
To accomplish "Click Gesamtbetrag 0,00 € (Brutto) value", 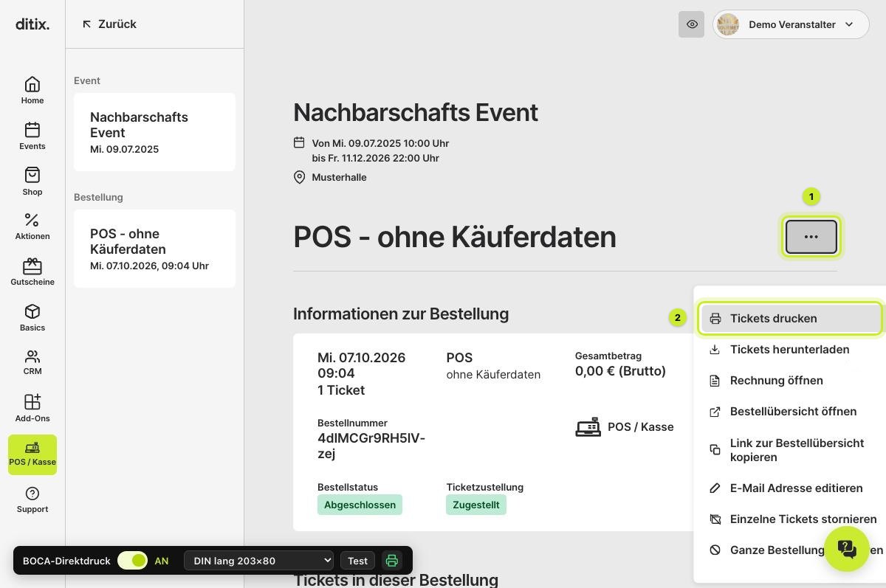I will pyautogui.click(x=620, y=371).
